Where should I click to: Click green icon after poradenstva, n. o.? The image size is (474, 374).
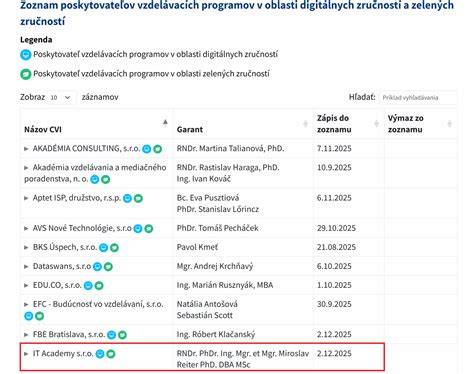click(x=106, y=180)
